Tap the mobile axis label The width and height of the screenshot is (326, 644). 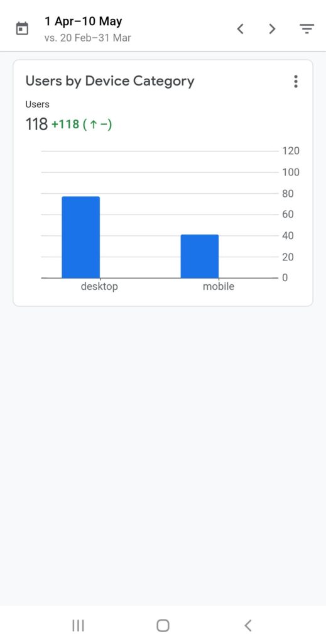click(219, 287)
